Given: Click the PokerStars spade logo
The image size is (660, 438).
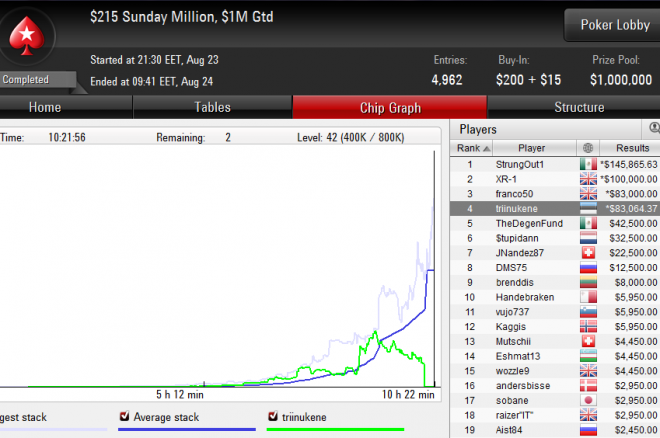Looking at the screenshot, I should (x=27, y=36).
